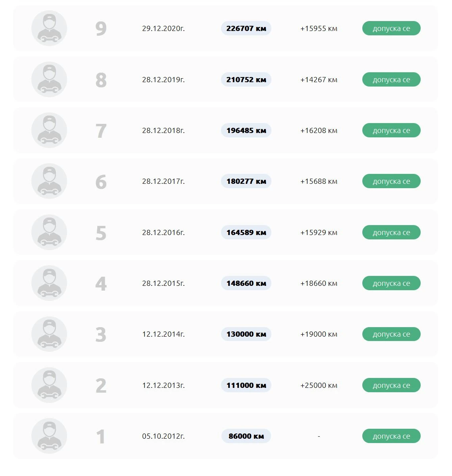The image size is (452, 476).
Task: Click the 226707 км mileage badge
Action: [246, 29]
